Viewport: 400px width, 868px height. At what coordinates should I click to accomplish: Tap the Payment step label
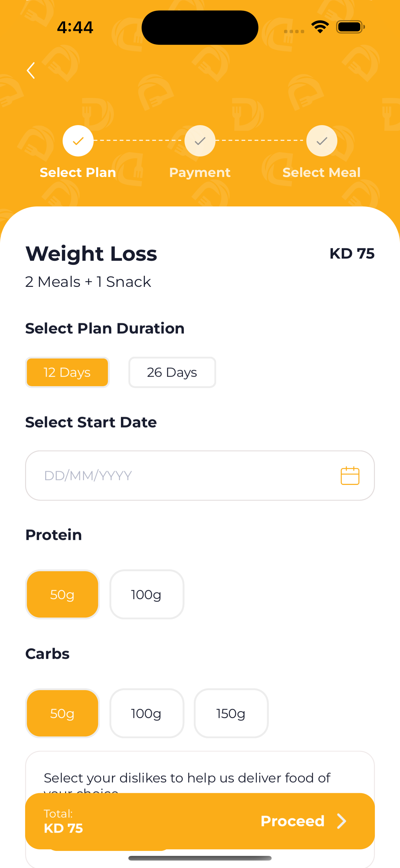coord(200,173)
